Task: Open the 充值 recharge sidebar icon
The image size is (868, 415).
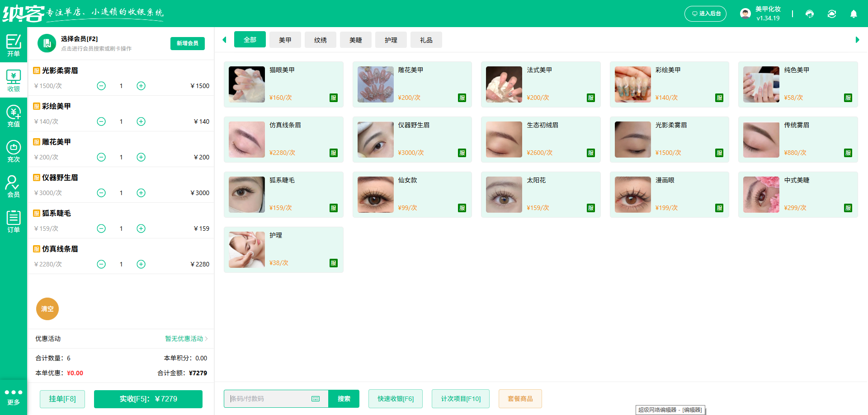Action: [x=13, y=116]
